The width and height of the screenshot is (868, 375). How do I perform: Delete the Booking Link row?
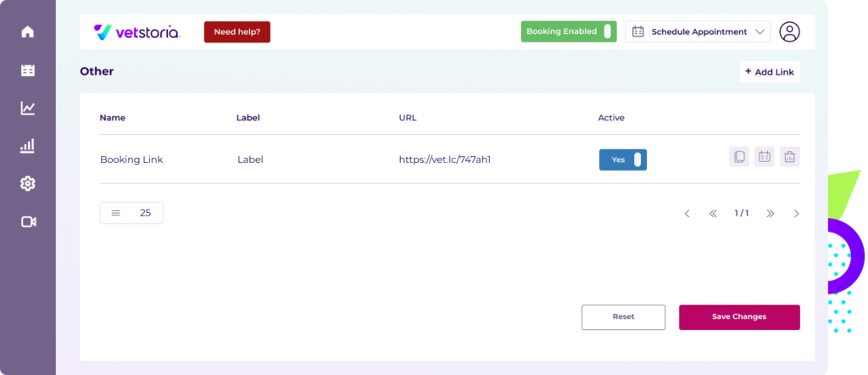[x=789, y=157]
